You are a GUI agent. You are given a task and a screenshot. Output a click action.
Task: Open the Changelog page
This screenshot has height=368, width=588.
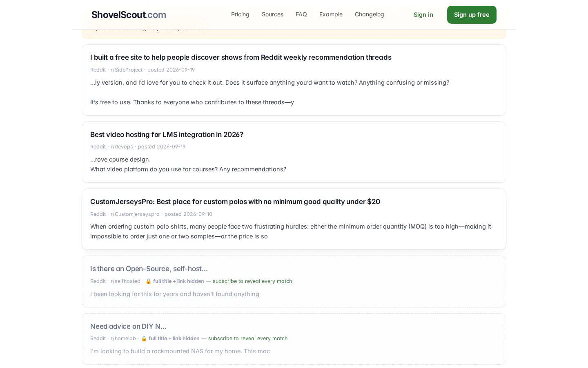pyautogui.click(x=370, y=14)
